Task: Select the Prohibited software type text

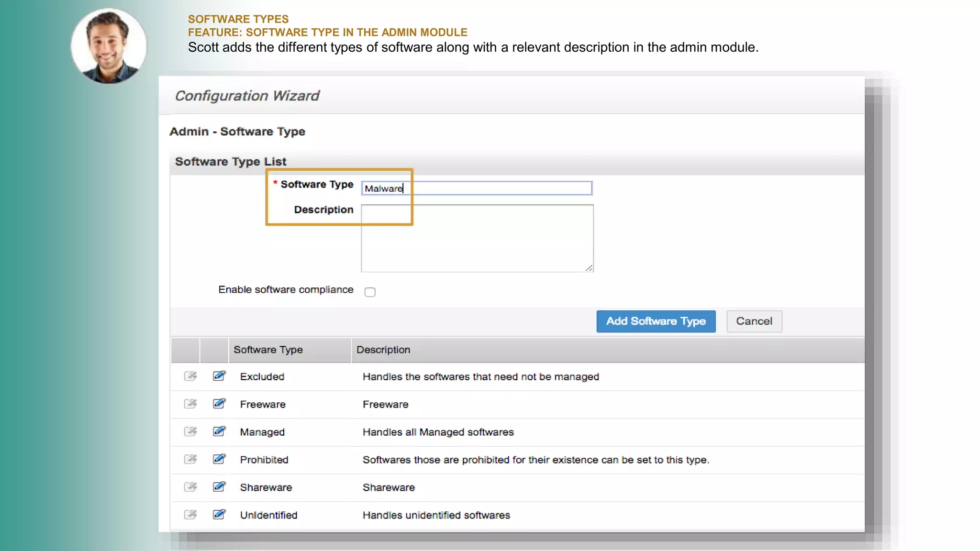Action: (264, 460)
